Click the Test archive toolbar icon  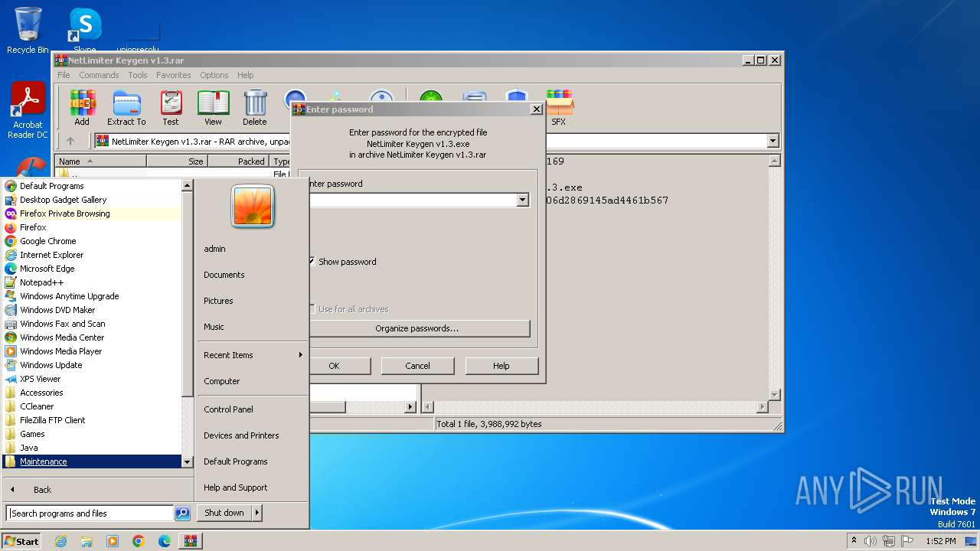171,108
